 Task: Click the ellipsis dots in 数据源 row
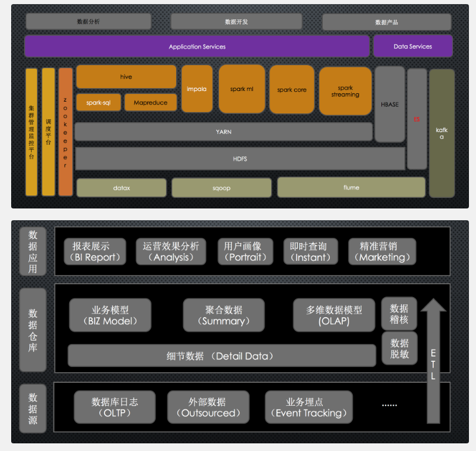click(390, 405)
